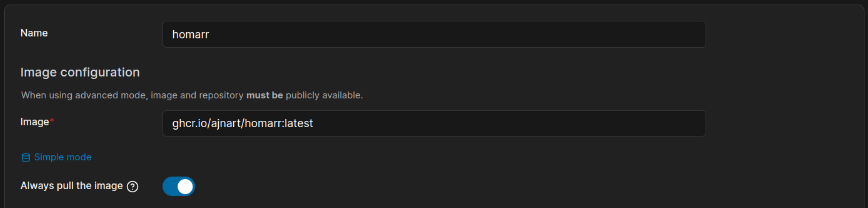Click the bold 'must be' text
Screen dimensions: 868x208
[x=264, y=95]
